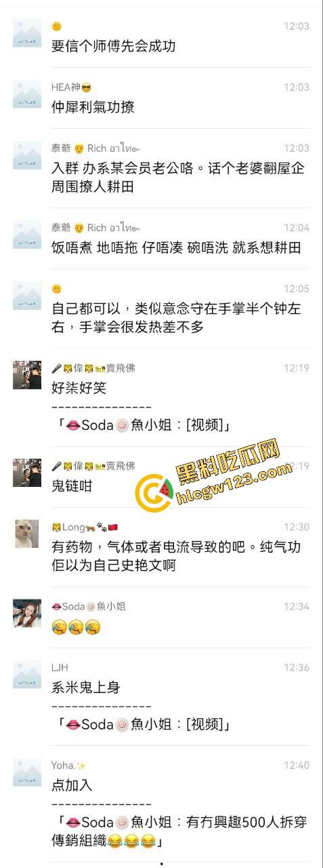Open quoted video under '系米鬼上身'
Image resolution: width=323 pixels, height=868 pixels.
(143, 724)
